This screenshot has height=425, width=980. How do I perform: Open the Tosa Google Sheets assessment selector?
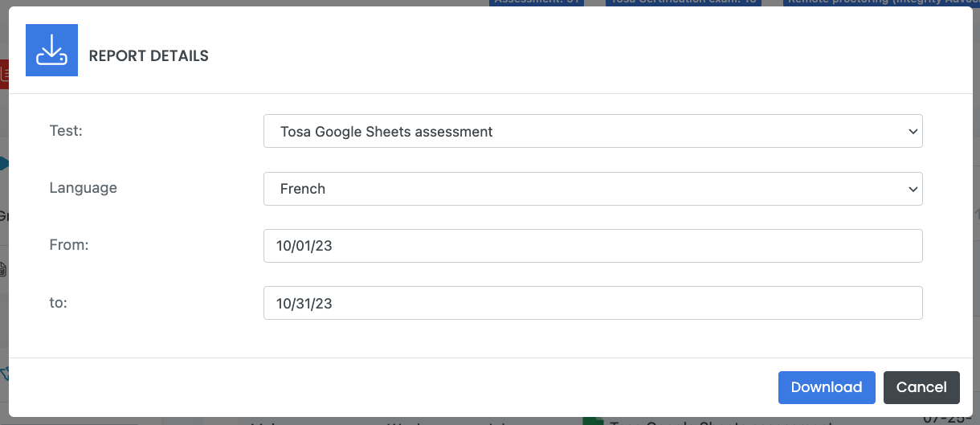tap(593, 131)
